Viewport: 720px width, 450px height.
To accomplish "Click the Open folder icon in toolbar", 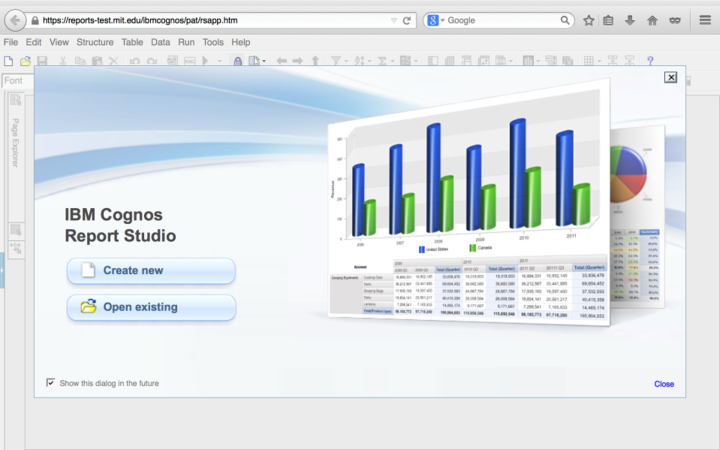I will pos(25,61).
